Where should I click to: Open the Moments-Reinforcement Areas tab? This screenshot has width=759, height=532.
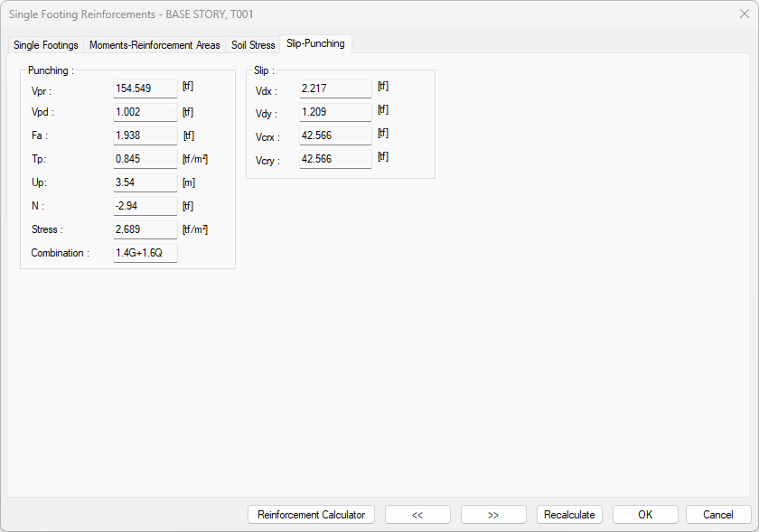point(155,45)
